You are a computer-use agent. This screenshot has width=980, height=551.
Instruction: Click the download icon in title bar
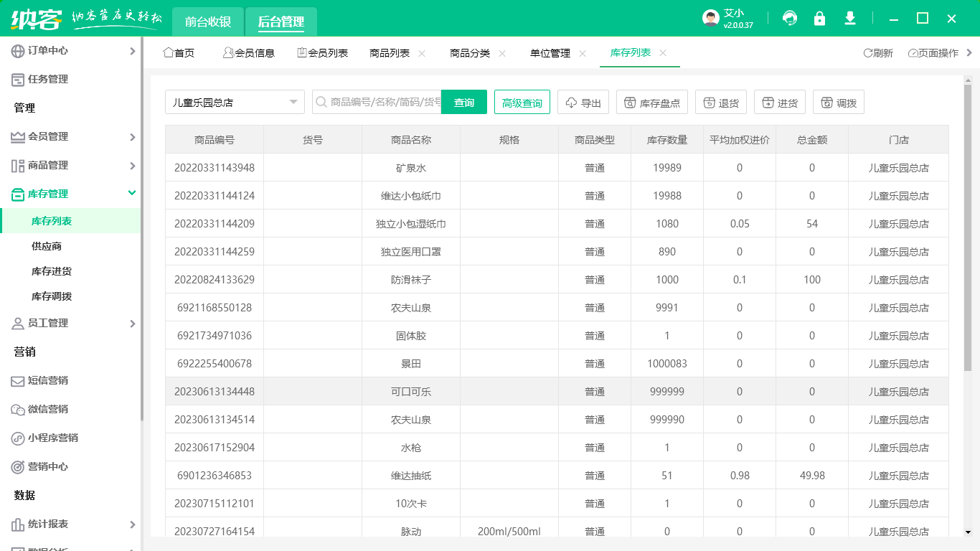[x=849, y=19]
